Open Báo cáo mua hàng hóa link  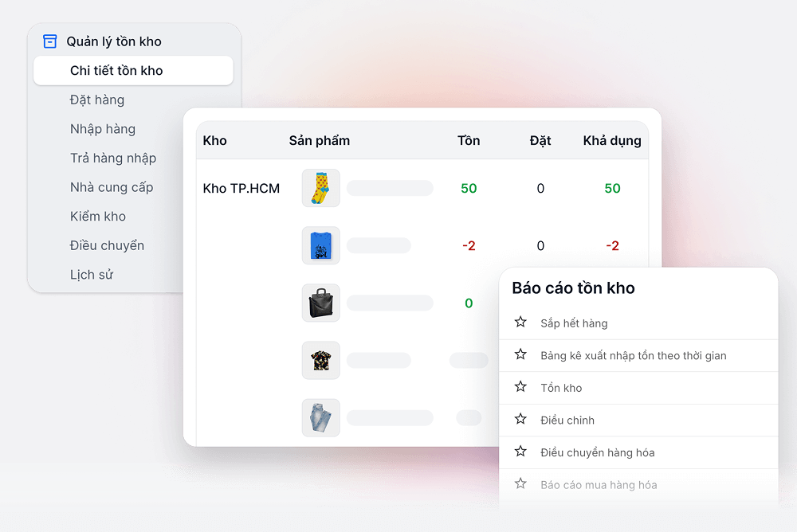599,485
